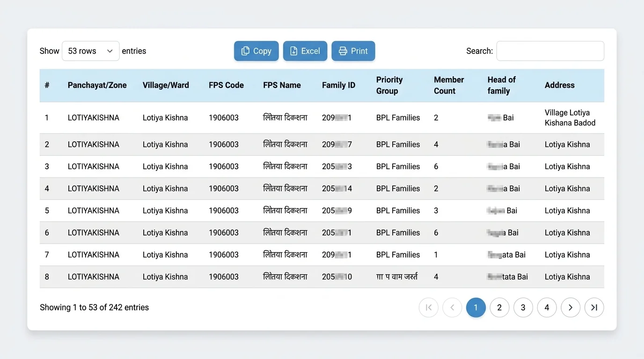The height and width of the screenshot is (359, 644).
Task: Sort by the # column header
Action: click(x=47, y=86)
